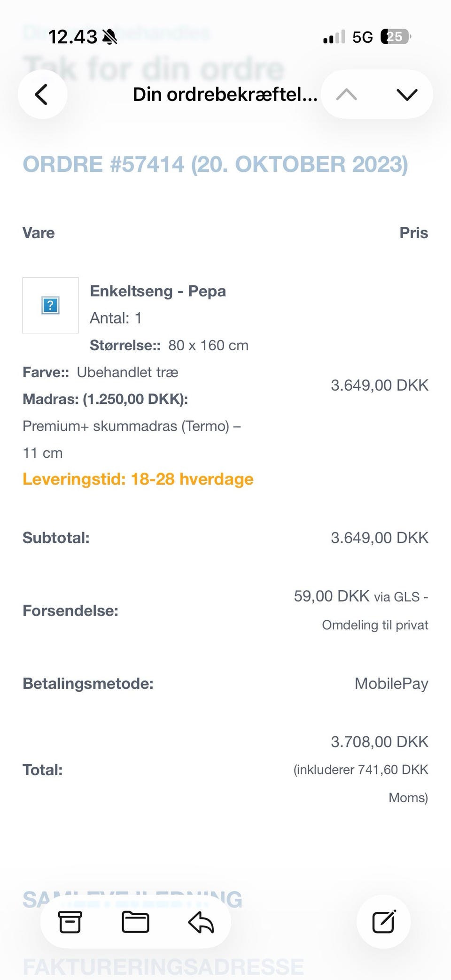Open the 'Enkeltseng - Pepa' product link
The height and width of the screenshot is (980, 451).
pos(158,291)
